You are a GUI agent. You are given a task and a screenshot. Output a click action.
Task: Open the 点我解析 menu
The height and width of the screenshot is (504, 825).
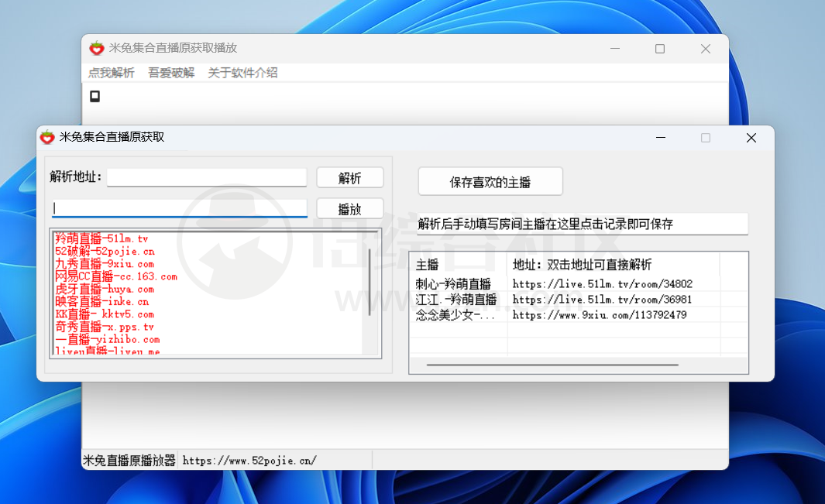coord(111,73)
